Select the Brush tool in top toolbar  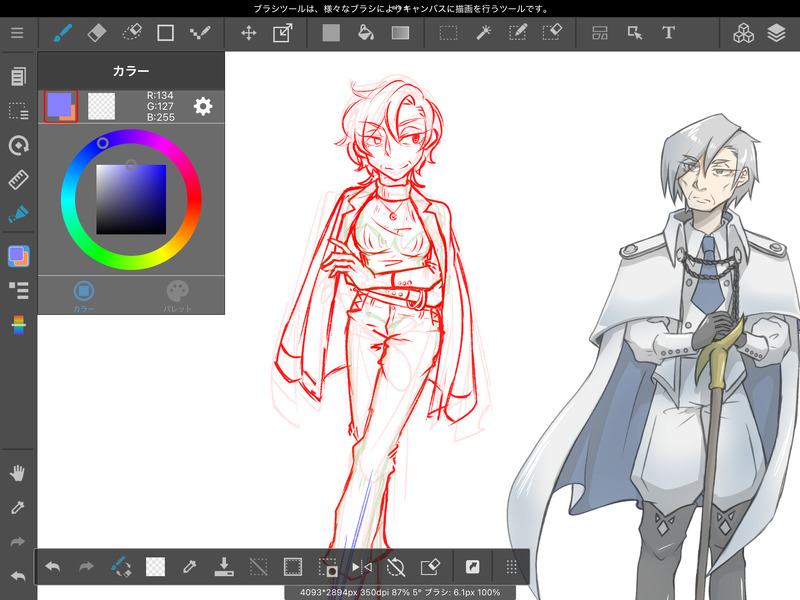[x=62, y=32]
